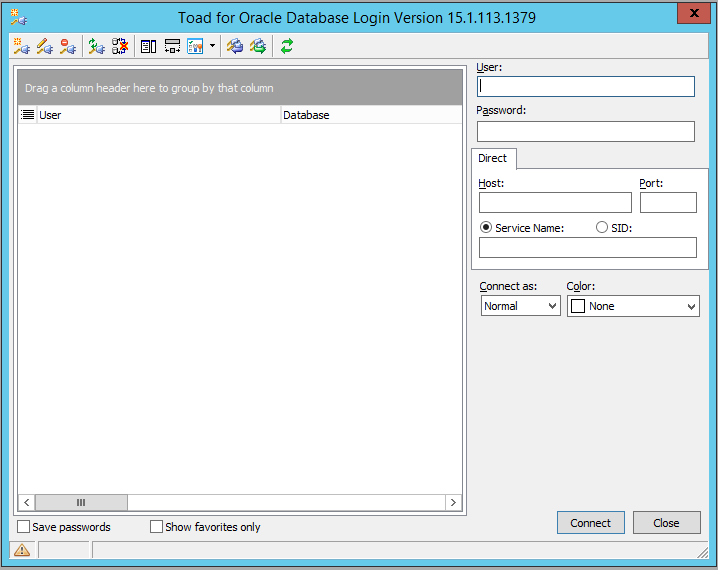Tick the Show favorites only checkbox

click(x=157, y=527)
